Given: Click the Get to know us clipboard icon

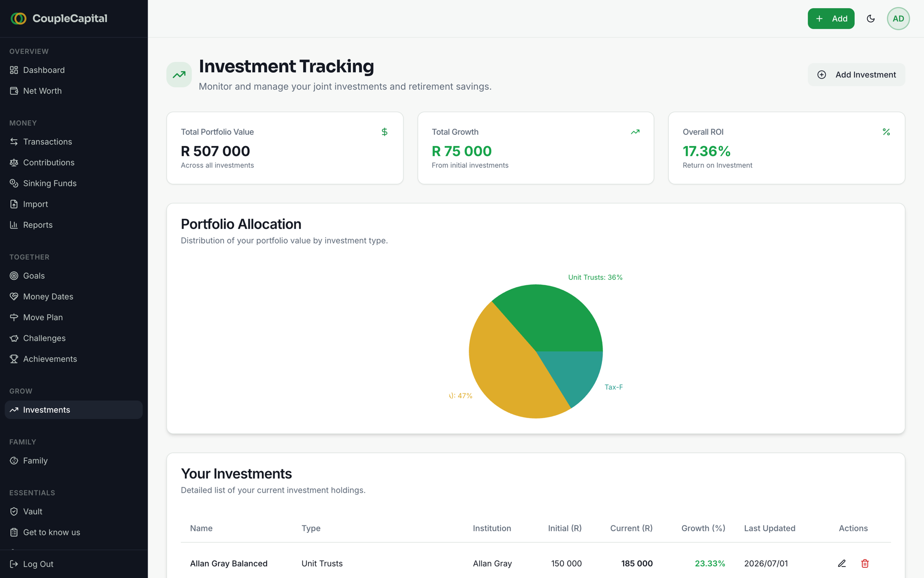Looking at the screenshot, I should [14, 532].
